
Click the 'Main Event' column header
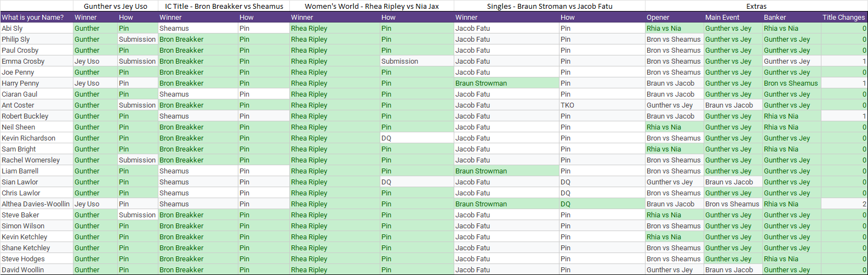pyautogui.click(x=722, y=18)
